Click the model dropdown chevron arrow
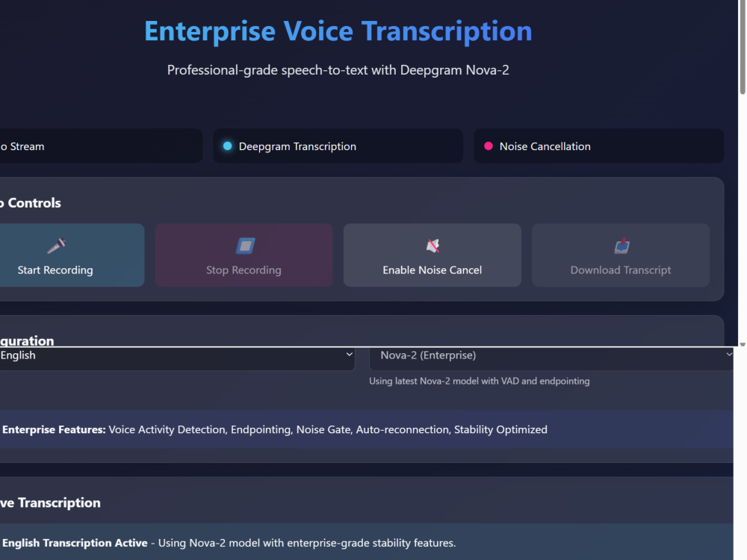Viewport: 747px width, 560px height. [729, 354]
